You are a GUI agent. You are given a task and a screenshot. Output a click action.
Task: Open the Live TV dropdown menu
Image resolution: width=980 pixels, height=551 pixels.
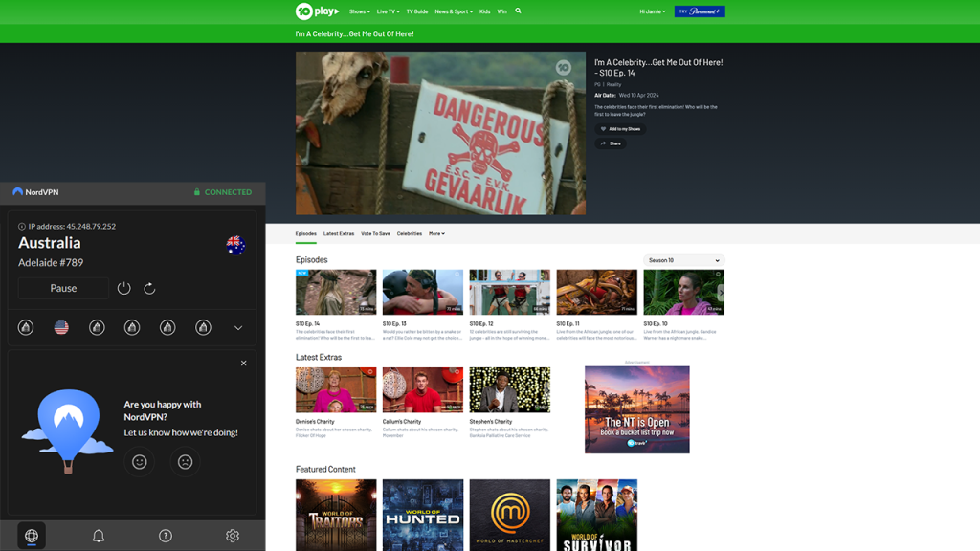(x=389, y=11)
